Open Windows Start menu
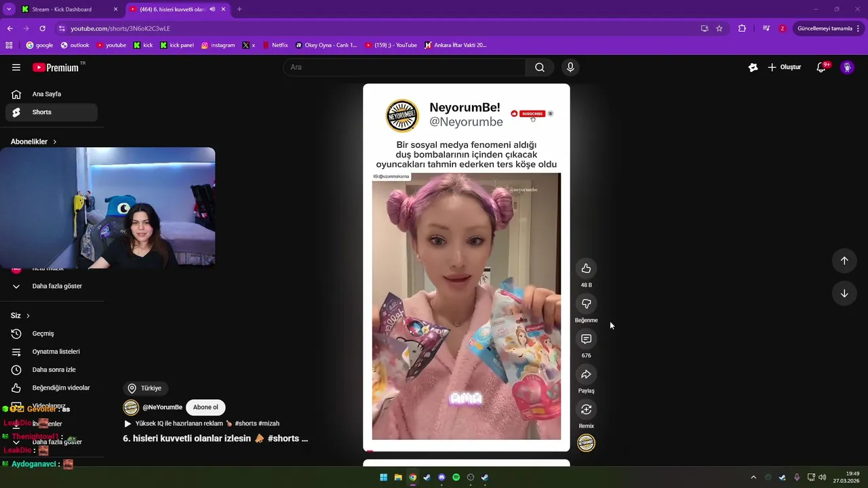 click(383, 477)
